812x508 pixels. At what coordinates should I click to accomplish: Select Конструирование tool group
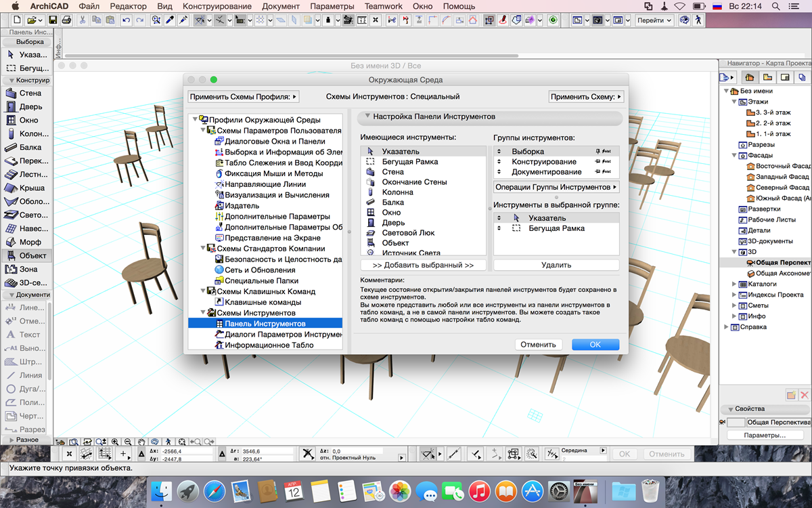544,162
